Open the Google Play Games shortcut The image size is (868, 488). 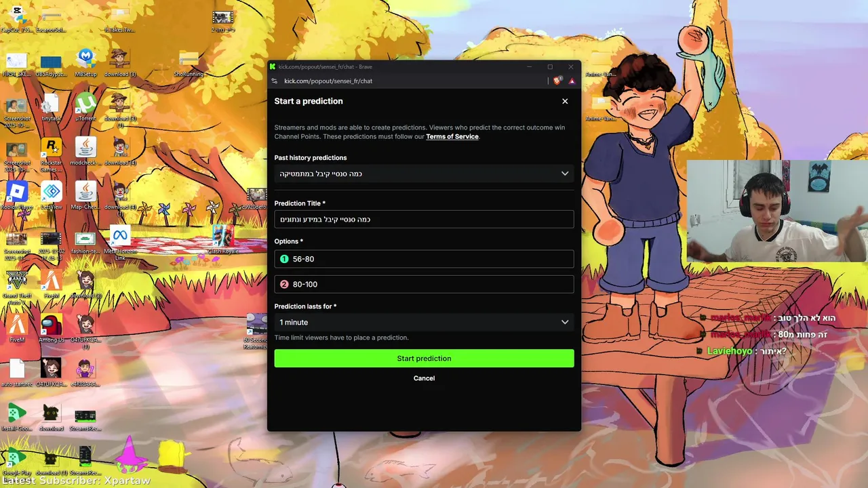17,462
